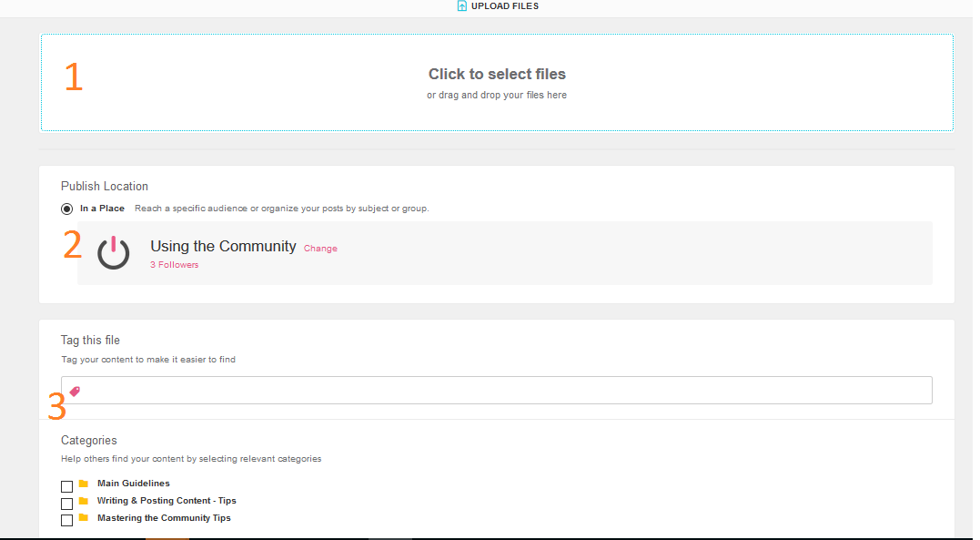The image size is (980, 540).
Task: Click the In a Place option label
Action: pos(103,209)
